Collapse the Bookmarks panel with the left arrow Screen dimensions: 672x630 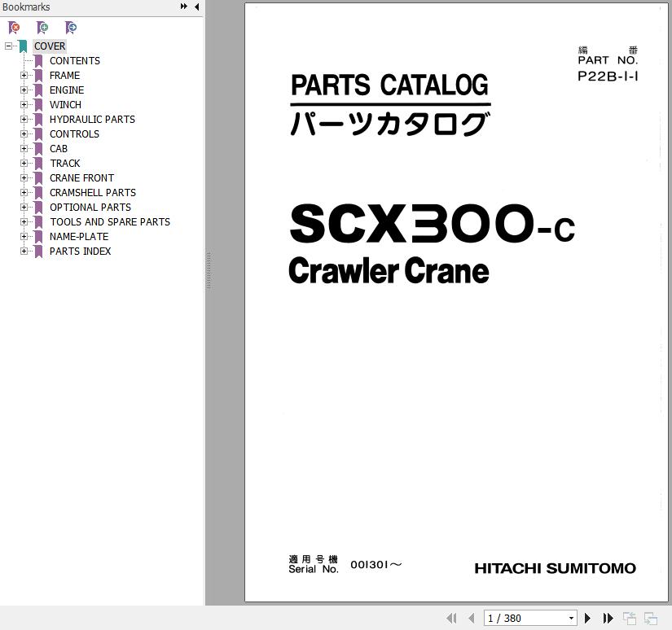coord(197,7)
